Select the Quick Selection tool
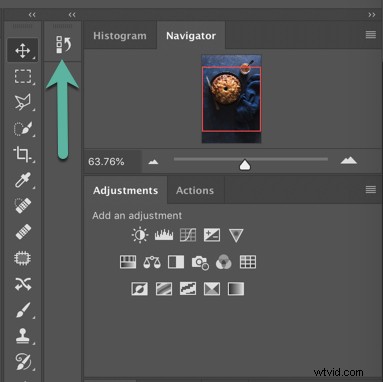 (x=23, y=128)
